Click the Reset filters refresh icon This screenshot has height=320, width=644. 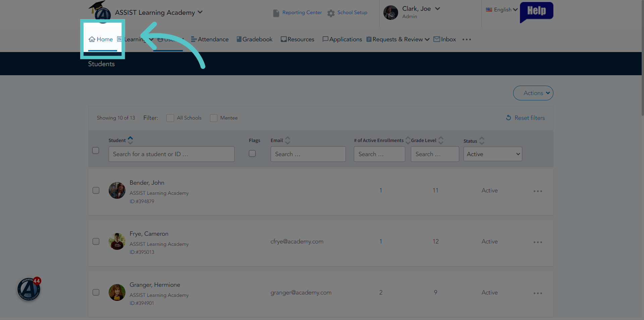[x=508, y=118]
